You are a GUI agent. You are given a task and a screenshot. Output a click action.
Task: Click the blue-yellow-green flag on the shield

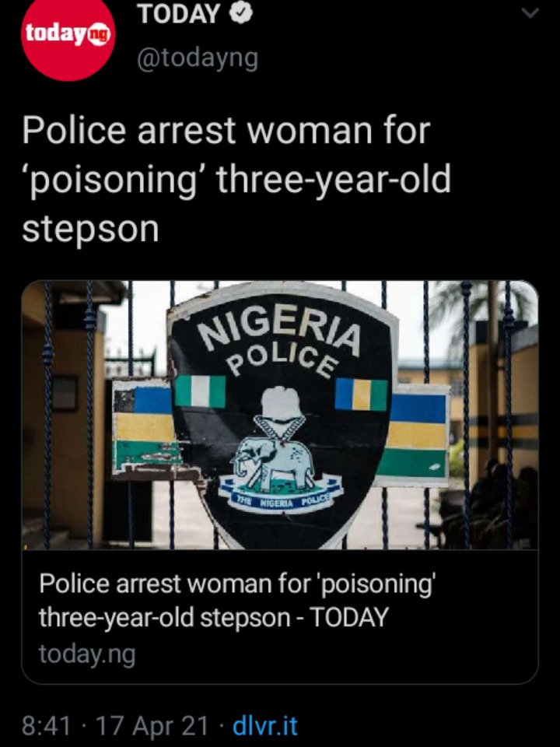click(362, 395)
